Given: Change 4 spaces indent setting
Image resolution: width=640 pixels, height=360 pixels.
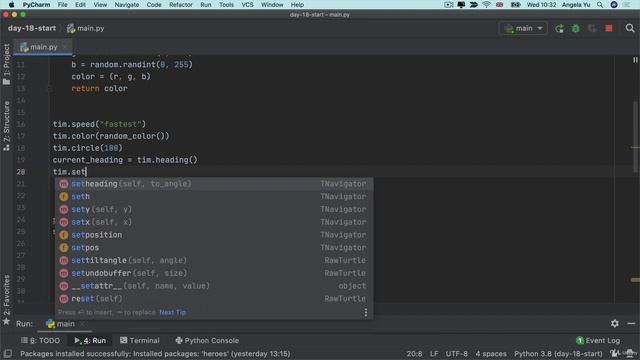Looking at the screenshot, I should (491, 354).
